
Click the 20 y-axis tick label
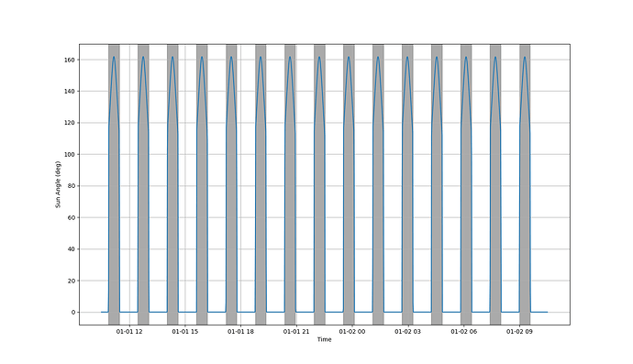pyautogui.click(x=72, y=281)
